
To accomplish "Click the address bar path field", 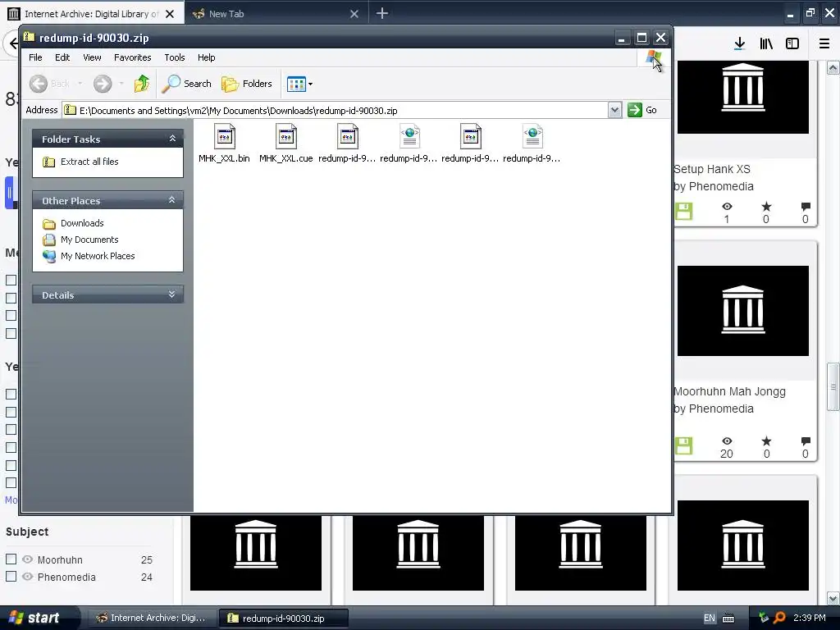I will 336,111.
